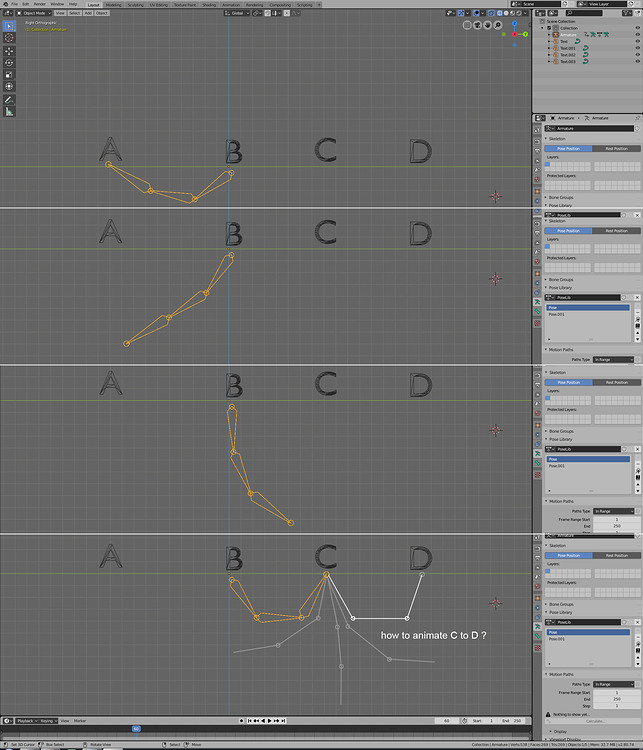
Task: Open the 3D viewport editor type dropdown
Action: [x=8, y=13]
